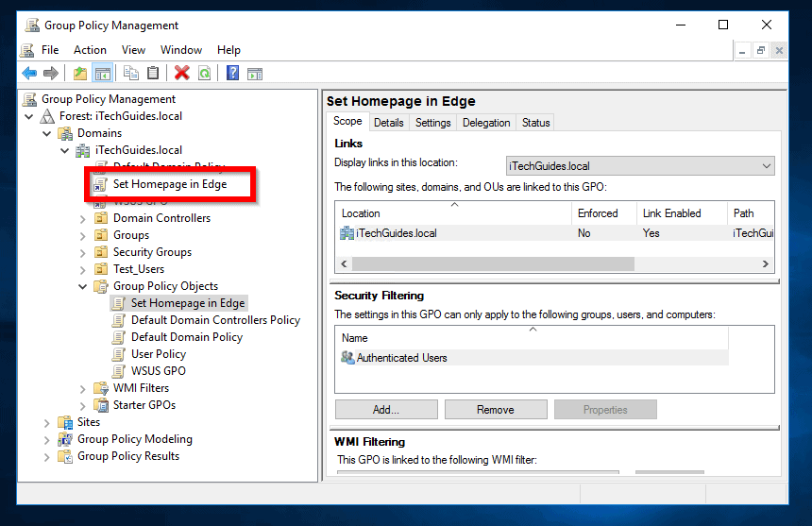812x526 pixels.
Task: Click the Starter GPOs folder icon
Action: [101, 405]
